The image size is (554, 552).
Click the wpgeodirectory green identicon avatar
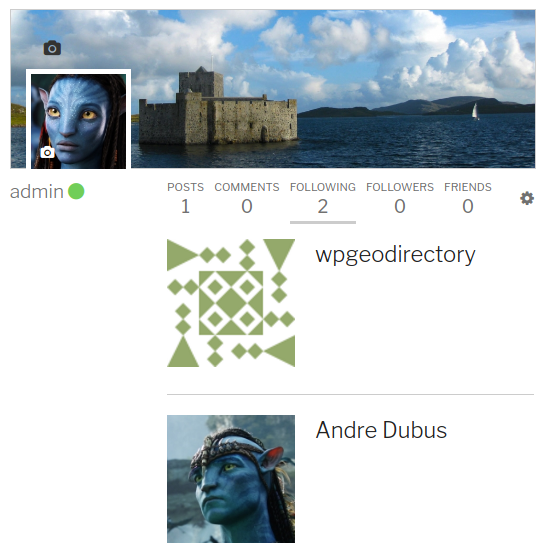coord(231,303)
